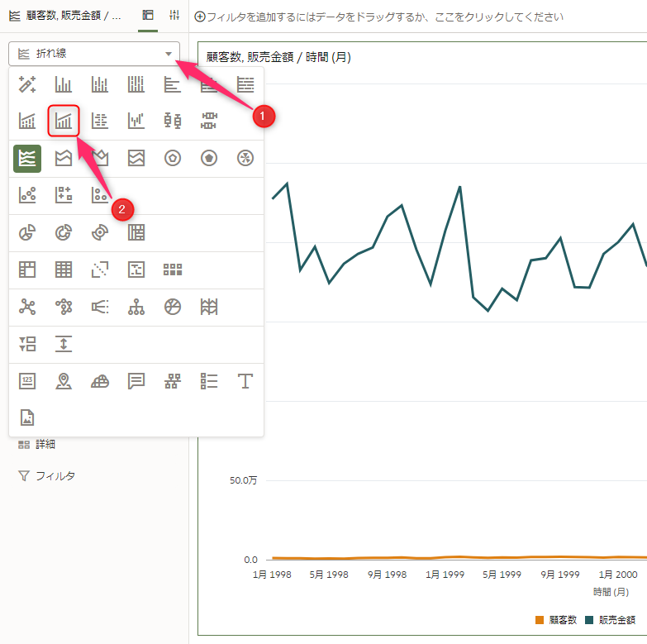This screenshot has width=647, height=644.
Task: Select the donut chart type
Action: coord(64,232)
